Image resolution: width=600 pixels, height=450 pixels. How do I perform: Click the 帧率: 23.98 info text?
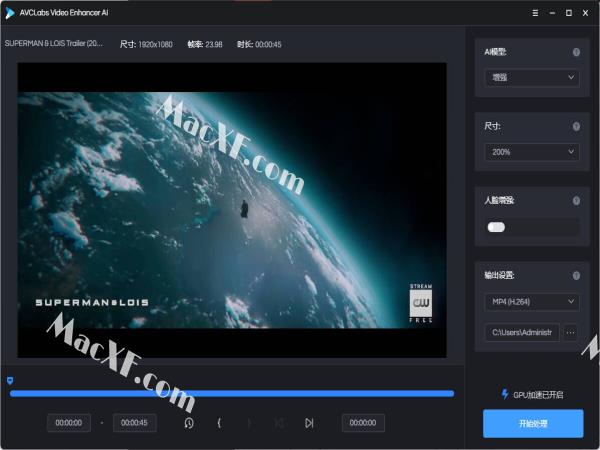point(205,44)
